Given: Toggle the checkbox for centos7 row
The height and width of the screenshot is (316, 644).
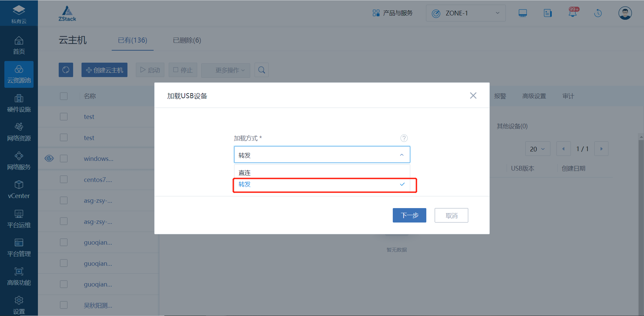Looking at the screenshot, I should (x=64, y=180).
